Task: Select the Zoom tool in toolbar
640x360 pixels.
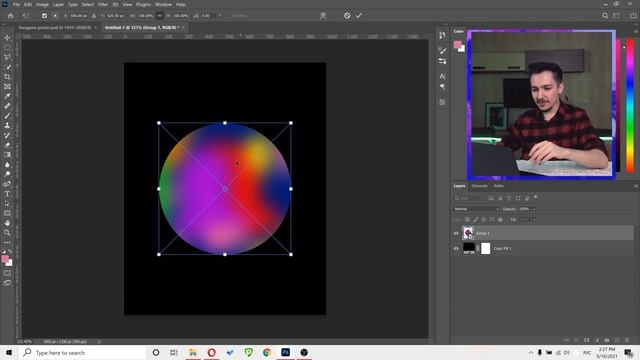Action: [7, 233]
